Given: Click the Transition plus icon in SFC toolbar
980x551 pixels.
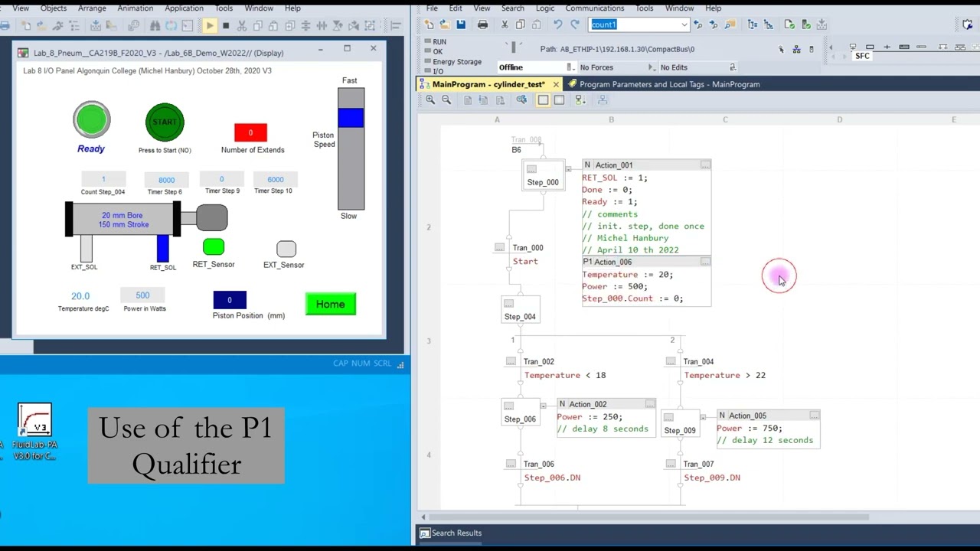Looking at the screenshot, I should (x=887, y=47).
